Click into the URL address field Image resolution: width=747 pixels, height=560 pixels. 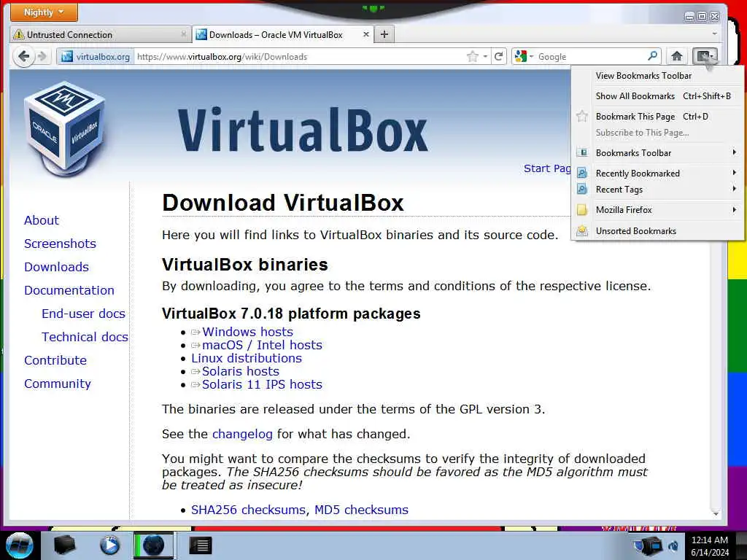point(300,56)
